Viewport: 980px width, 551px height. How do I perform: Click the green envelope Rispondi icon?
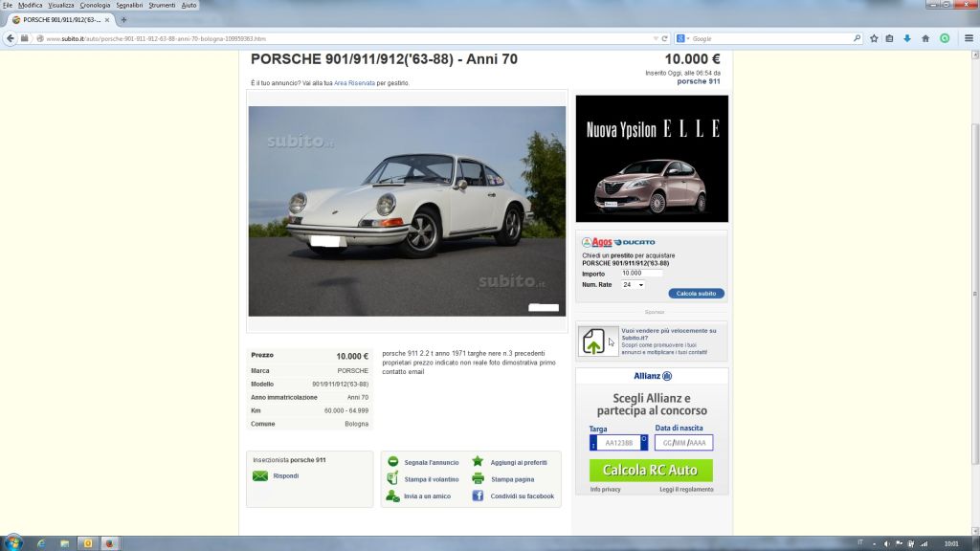coord(260,476)
